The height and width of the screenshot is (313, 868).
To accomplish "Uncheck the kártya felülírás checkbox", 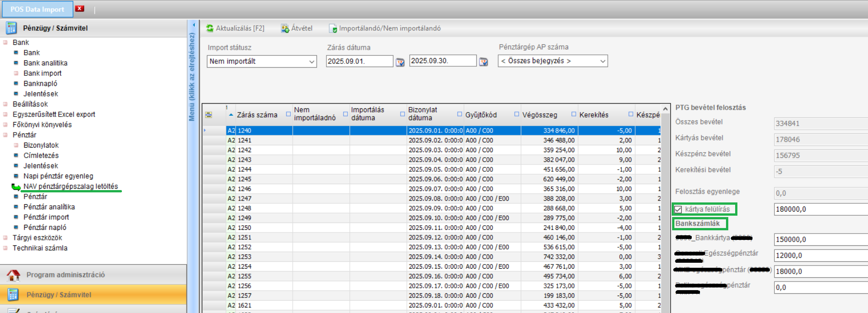I will click(x=678, y=210).
